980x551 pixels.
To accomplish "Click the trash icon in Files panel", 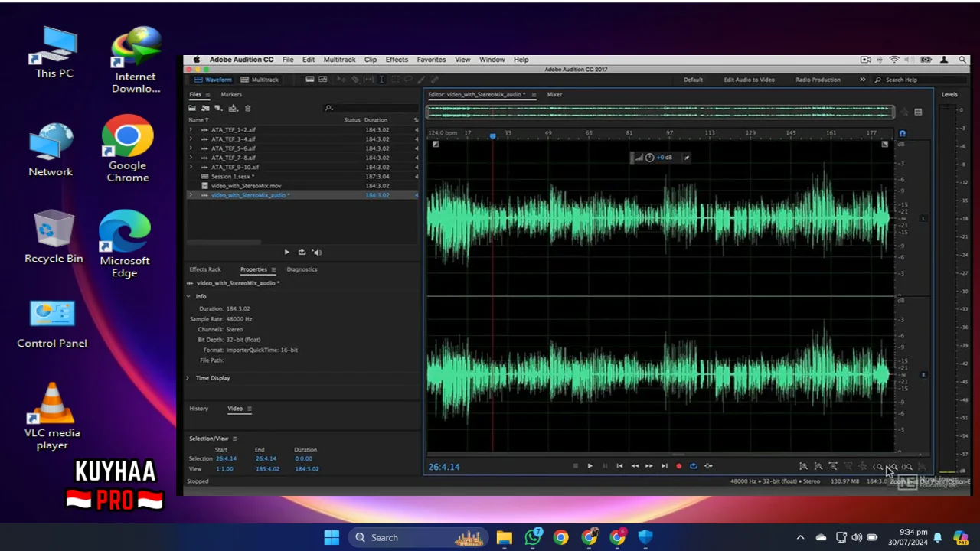I will [247, 108].
